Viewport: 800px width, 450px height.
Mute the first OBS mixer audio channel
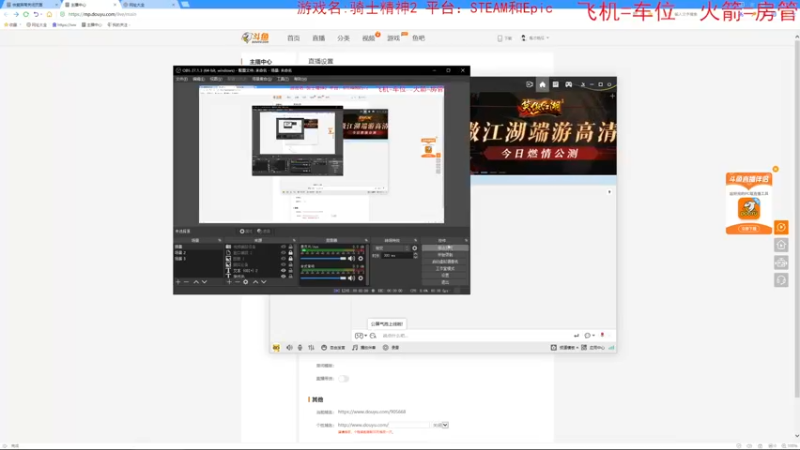pyautogui.click(x=351, y=259)
